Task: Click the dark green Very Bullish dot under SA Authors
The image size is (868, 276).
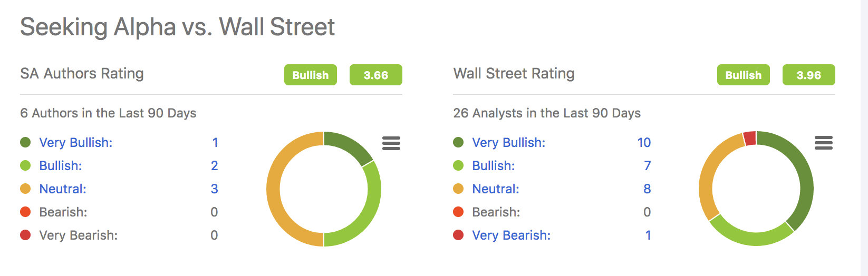Action: [25, 142]
